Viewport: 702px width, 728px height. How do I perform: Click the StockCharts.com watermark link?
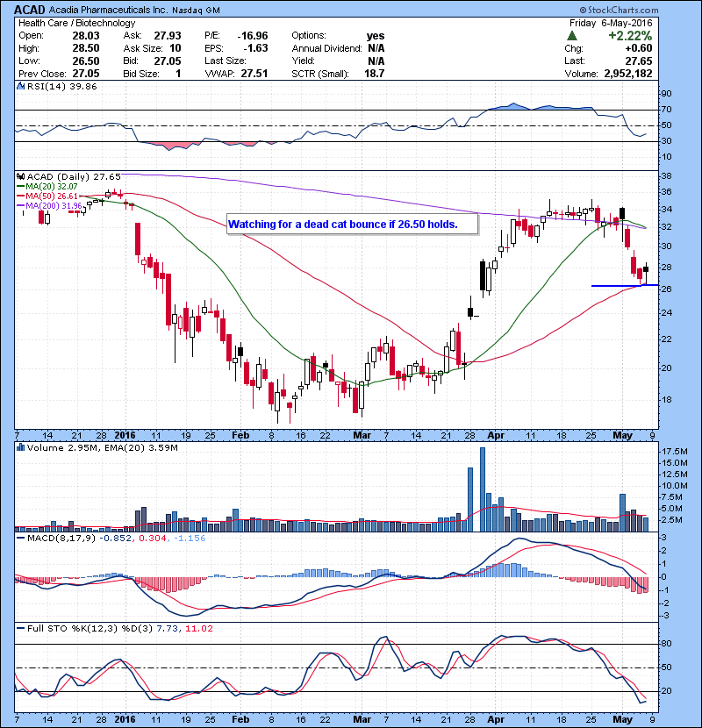(619, 10)
